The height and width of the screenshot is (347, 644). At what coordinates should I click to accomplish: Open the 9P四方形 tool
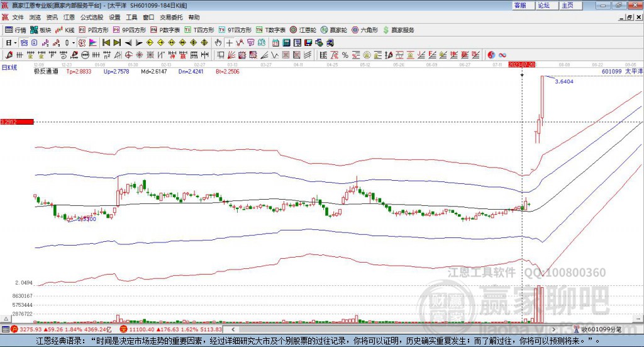pos(130,30)
